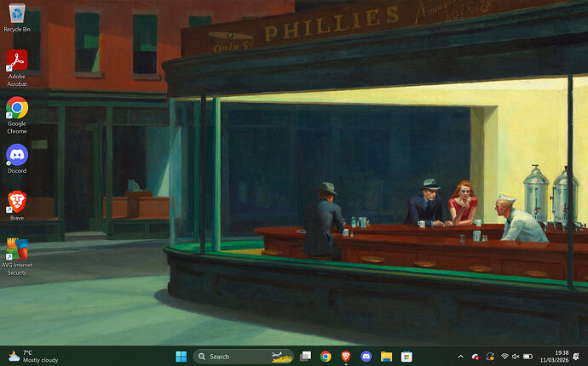Screen dimensions: 588x366
Task: Select the Google Chrome desktop shortcut
Action: coord(17,115)
